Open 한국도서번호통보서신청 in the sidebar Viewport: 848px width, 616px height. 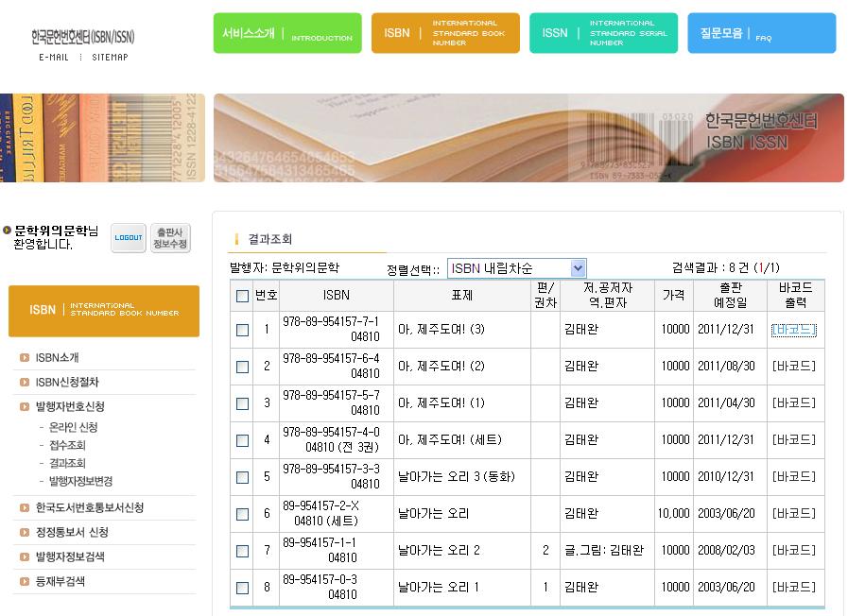[x=89, y=508]
